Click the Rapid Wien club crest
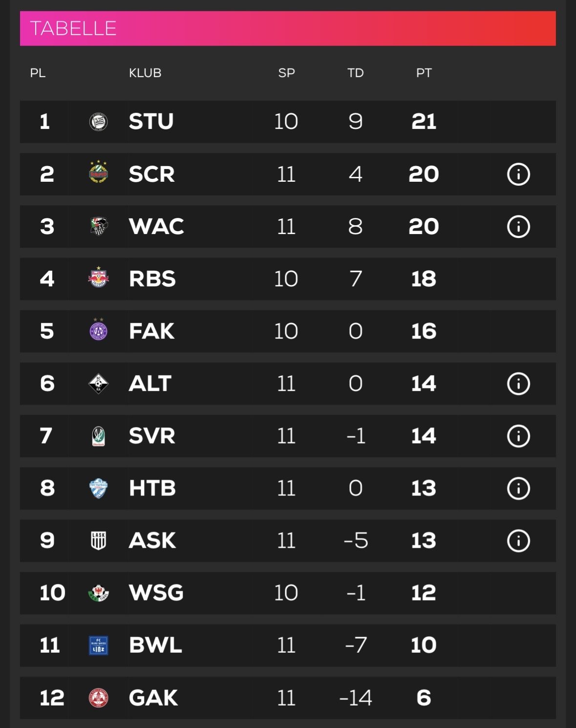The height and width of the screenshot is (728, 576). coord(98,172)
